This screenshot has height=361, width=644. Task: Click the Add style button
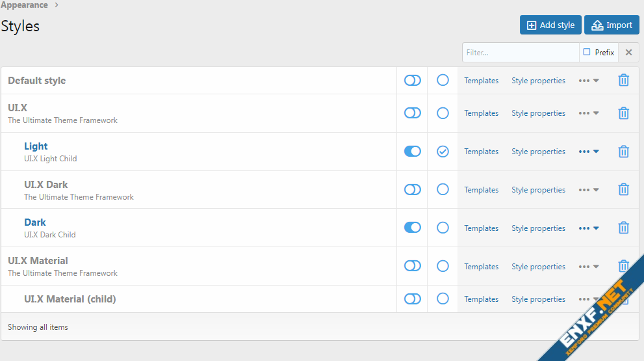click(x=550, y=25)
